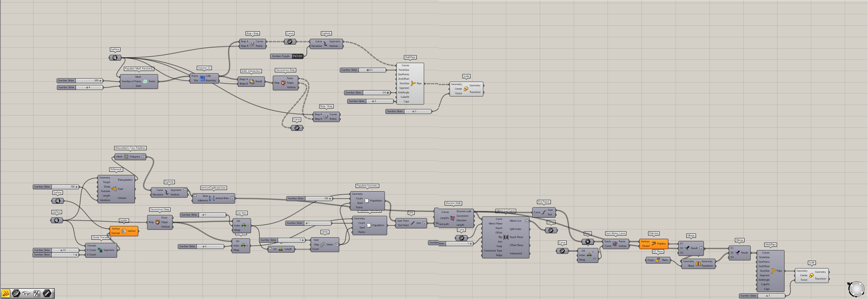Click NodeSize input on top MultiPipe

404,70
